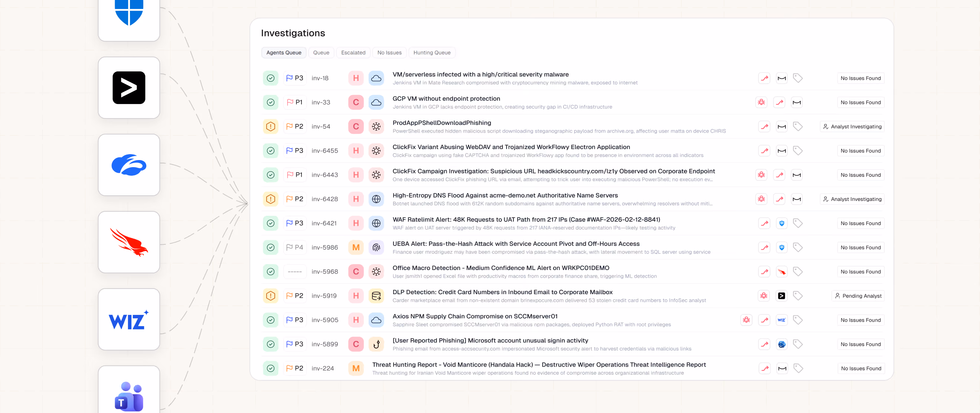This screenshot has height=413, width=980.
Task: Open the No Issues tab
Action: pyautogui.click(x=389, y=52)
